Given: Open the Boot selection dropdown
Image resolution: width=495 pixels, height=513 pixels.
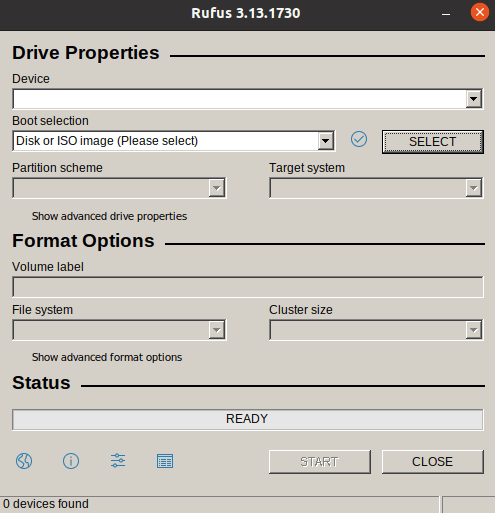Looking at the screenshot, I should coord(174,141).
